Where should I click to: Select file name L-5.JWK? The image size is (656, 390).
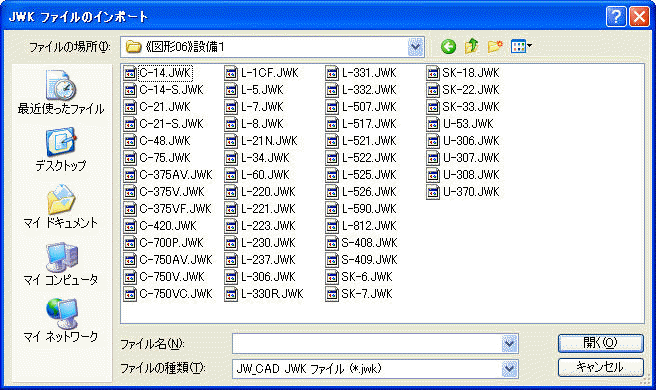coord(262,90)
